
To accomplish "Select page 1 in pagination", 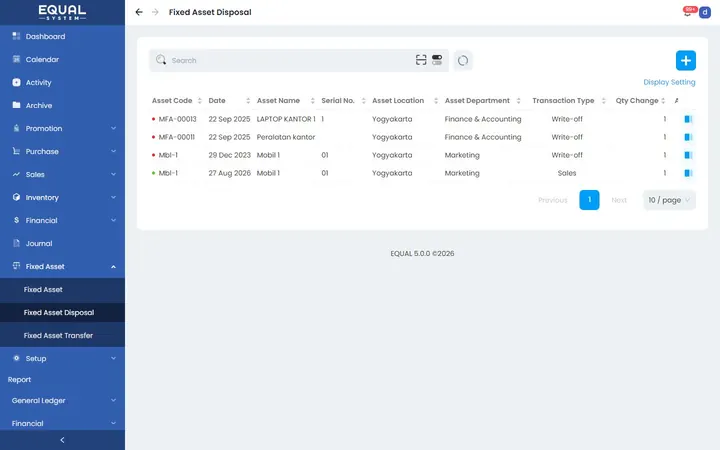I will [589, 200].
